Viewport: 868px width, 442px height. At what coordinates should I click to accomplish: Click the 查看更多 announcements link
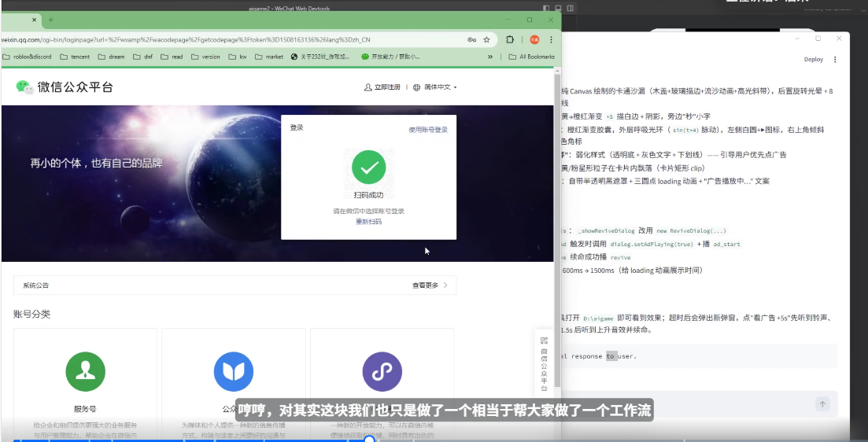(425, 285)
